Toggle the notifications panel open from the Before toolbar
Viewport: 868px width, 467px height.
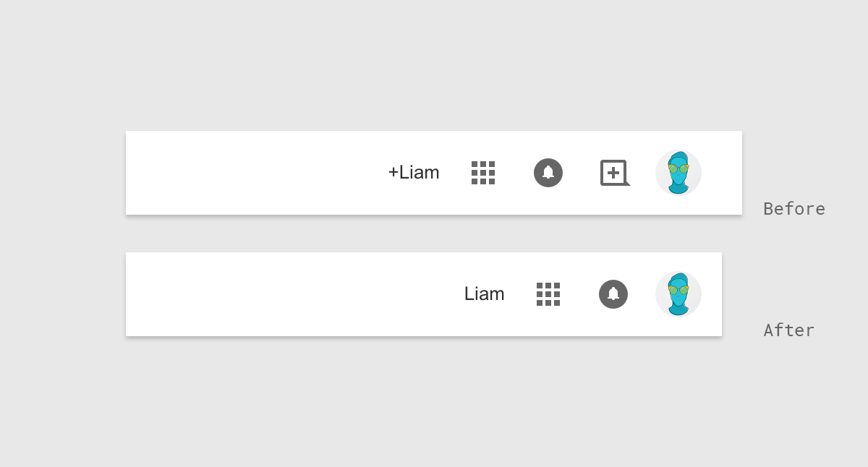point(548,173)
